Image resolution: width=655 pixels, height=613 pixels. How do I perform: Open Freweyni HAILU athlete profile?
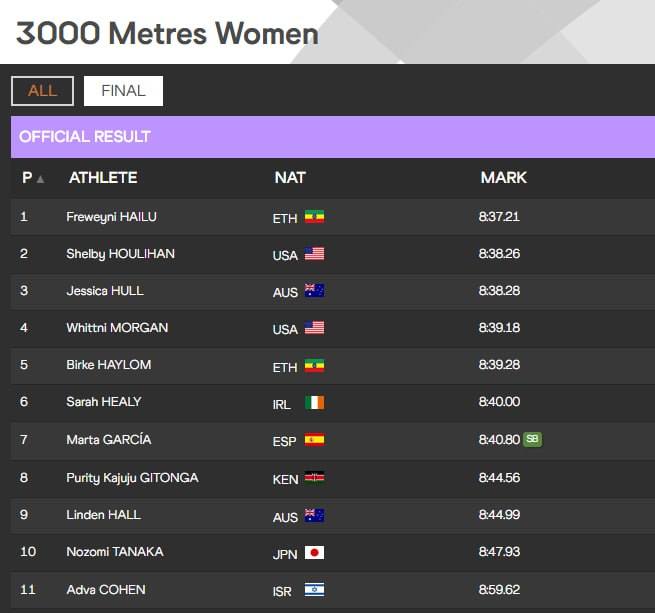click(112, 217)
